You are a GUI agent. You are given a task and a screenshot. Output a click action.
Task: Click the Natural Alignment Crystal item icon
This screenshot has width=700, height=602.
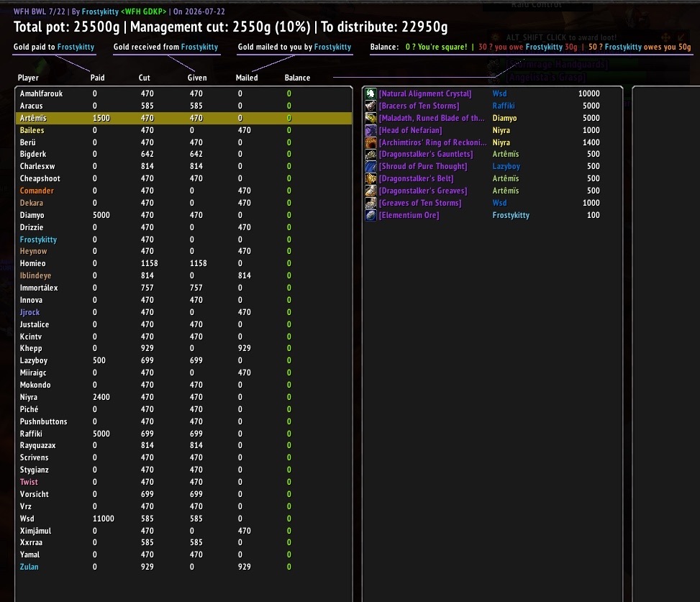pos(371,94)
